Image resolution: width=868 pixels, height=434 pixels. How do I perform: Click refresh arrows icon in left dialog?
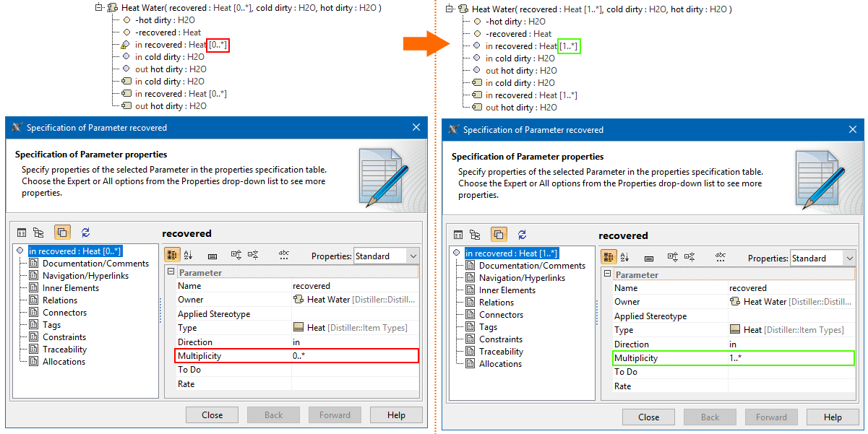tap(86, 233)
